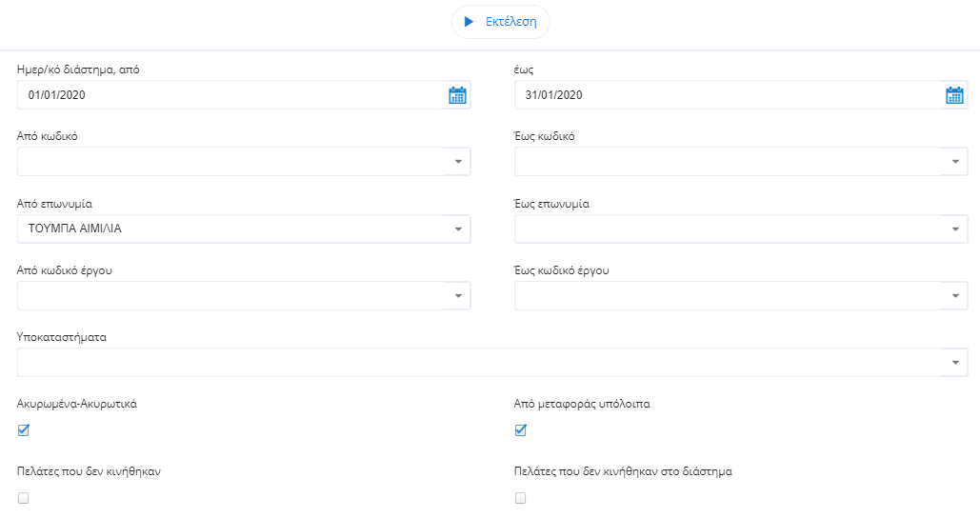The width and height of the screenshot is (980, 518).
Task: Open the Από επωνυμία dropdown arrow
Action: click(458, 229)
